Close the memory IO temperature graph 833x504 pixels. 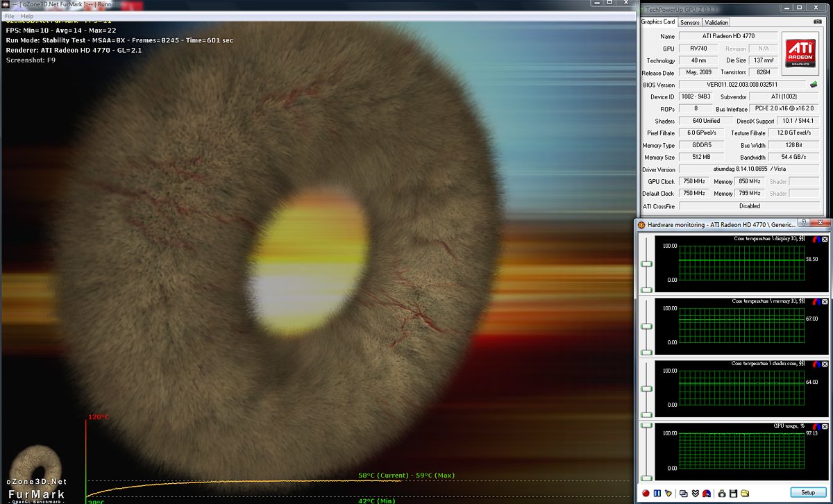coord(825,301)
